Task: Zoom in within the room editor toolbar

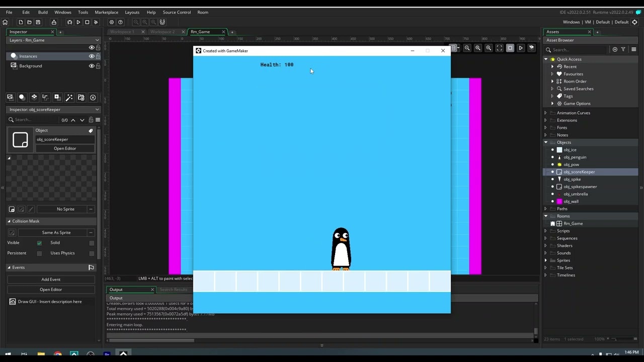Action: (489, 48)
